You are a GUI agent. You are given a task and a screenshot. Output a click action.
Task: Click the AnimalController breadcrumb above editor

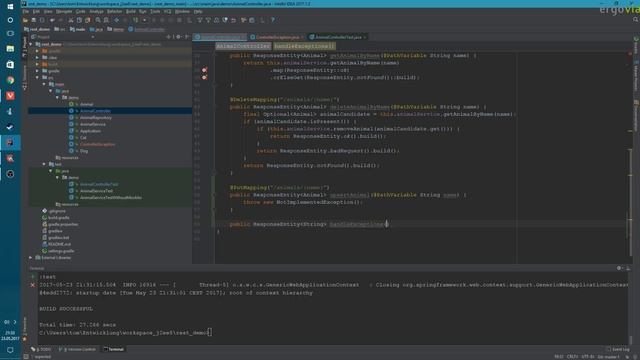[243, 46]
